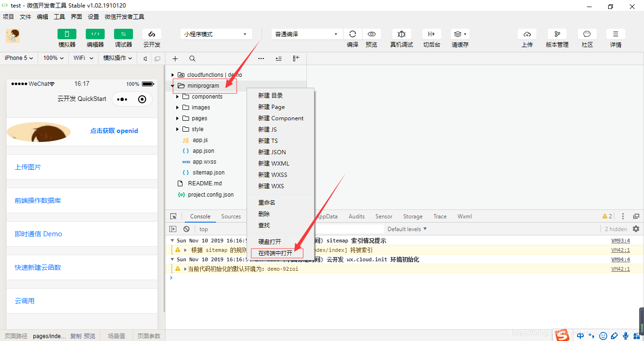Switch to Console tab
644x341 pixels.
200,216
